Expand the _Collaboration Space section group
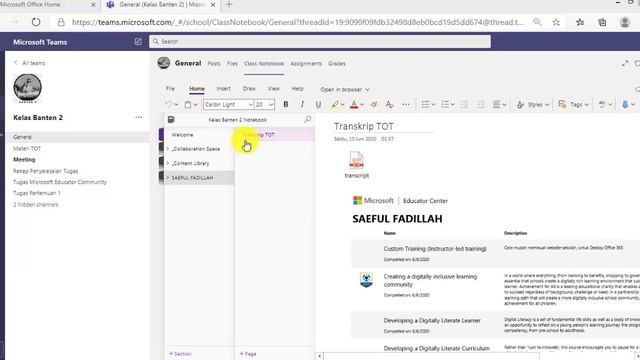 point(168,149)
